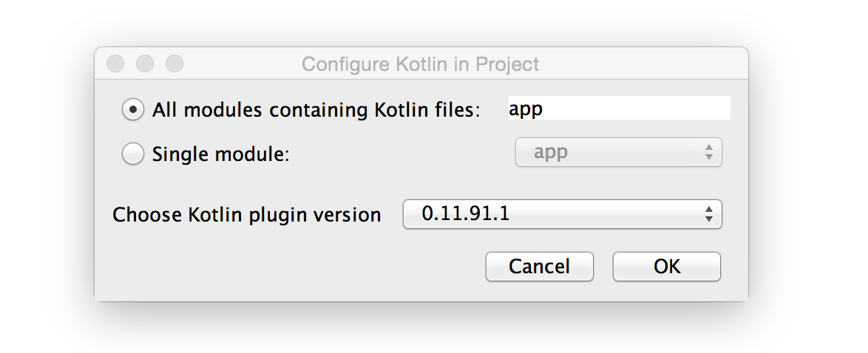Click the "Configure Kotlin in Project" title bar
868x353 pixels.
point(420,64)
